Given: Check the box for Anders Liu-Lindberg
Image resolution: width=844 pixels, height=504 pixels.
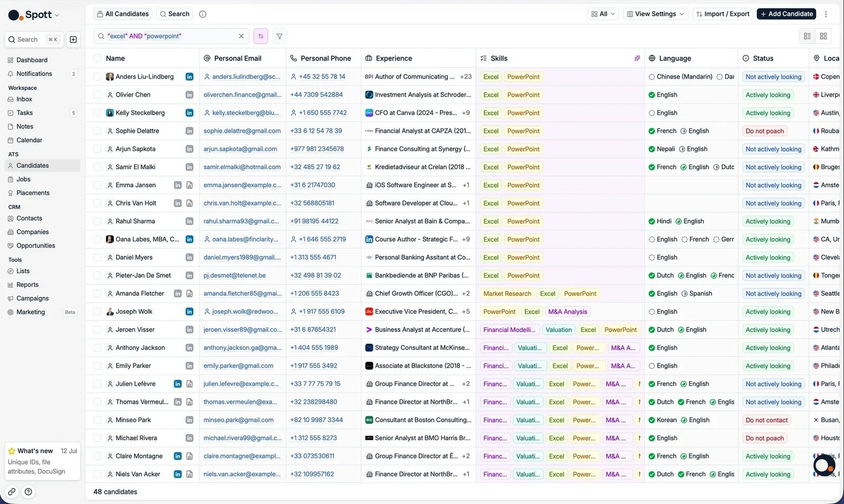Looking at the screenshot, I should [x=97, y=77].
